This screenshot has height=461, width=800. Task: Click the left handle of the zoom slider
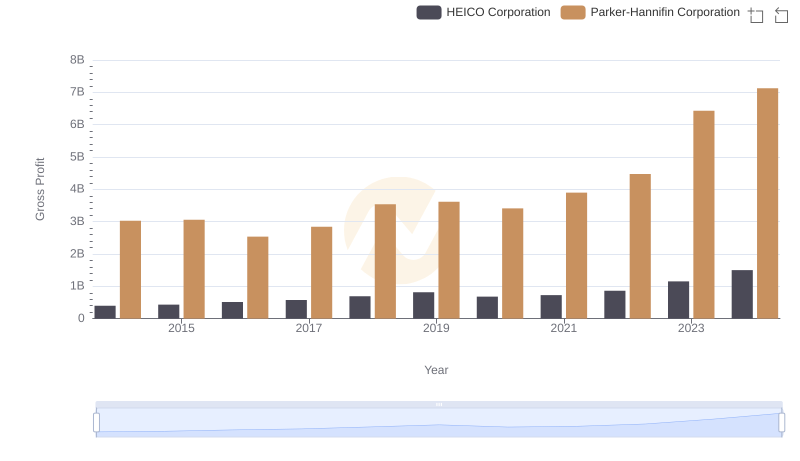click(x=96, y=422)
